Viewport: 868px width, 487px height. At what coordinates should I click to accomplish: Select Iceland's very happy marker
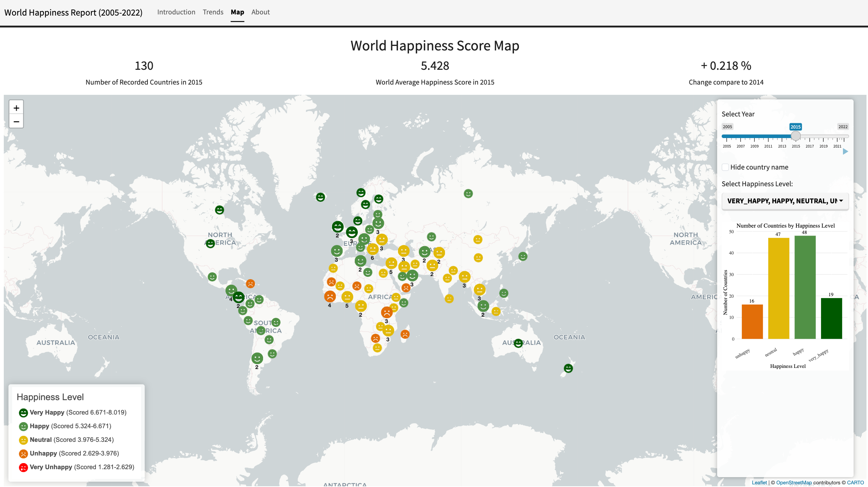point(320,197)
